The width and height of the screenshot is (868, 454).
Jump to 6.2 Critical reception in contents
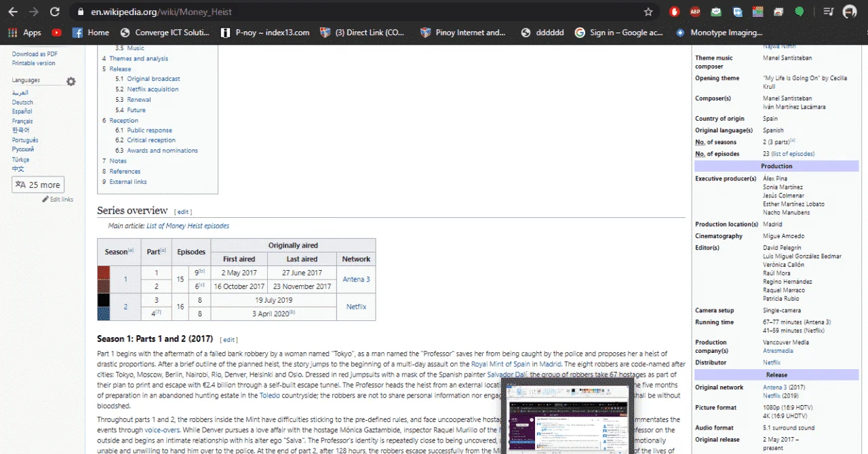(146, 140)
